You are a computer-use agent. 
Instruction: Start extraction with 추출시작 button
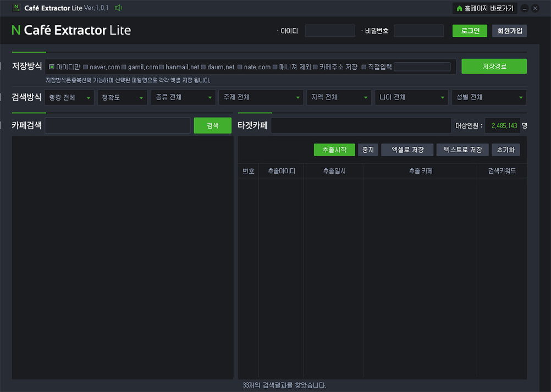coord(334,150)
